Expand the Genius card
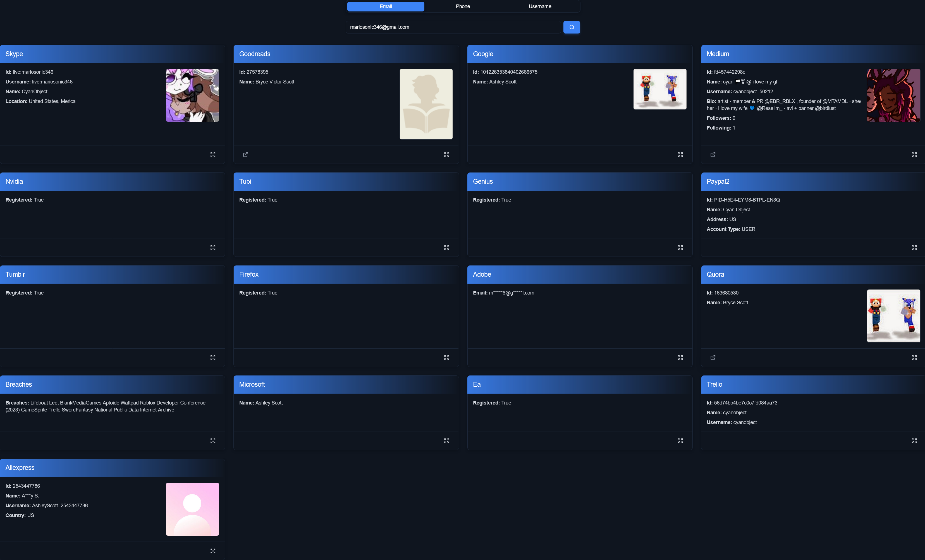Screen dimensions: 925x560 click(680, 248)
